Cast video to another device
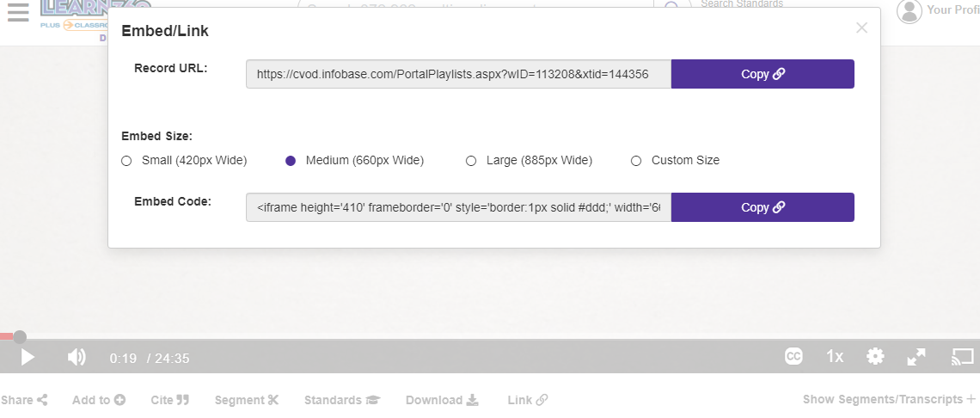 coord(962,357)
